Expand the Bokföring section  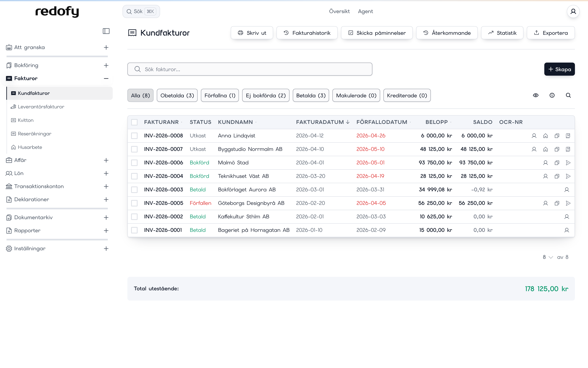pos(106,65)
